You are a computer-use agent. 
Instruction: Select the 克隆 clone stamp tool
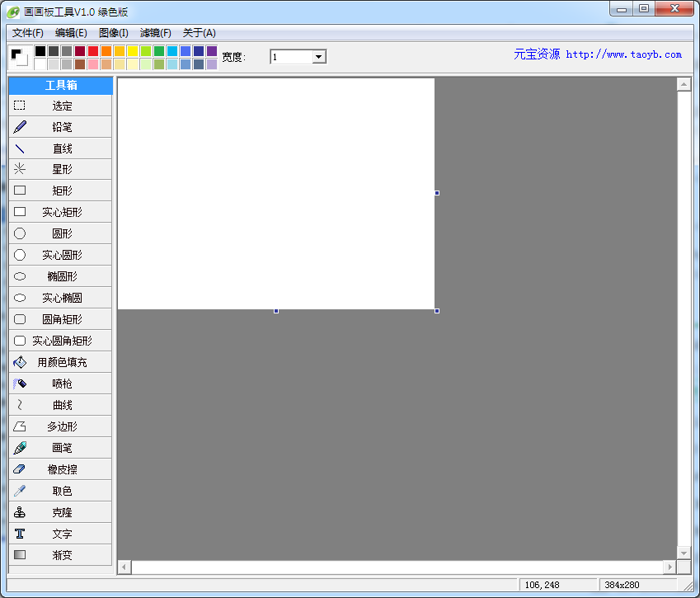60,512
